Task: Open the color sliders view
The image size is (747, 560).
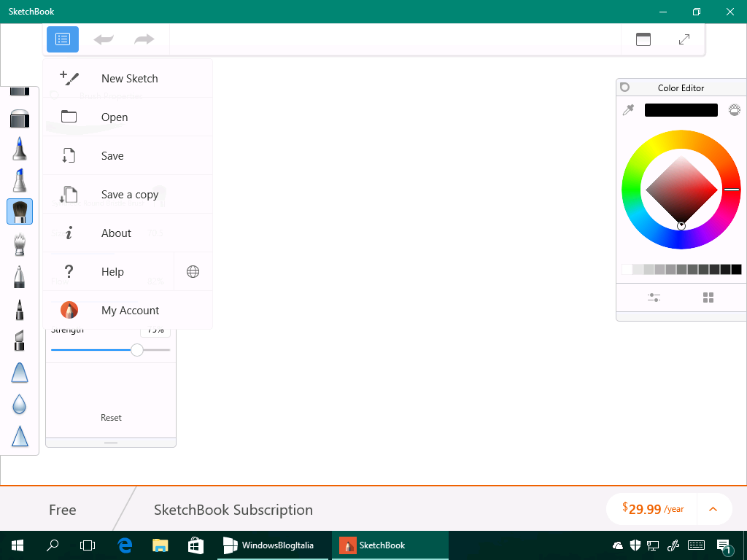Action: [x=654, y=297]
